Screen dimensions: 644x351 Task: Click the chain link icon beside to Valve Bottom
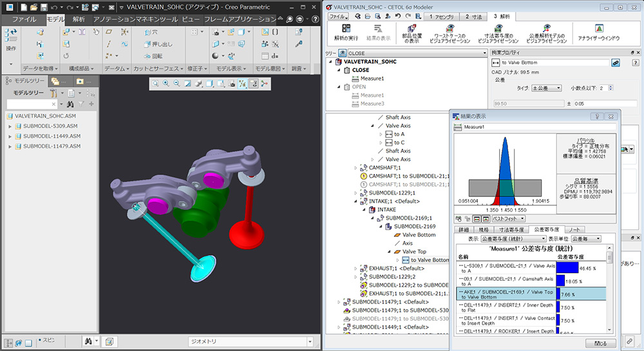(615, 63)
